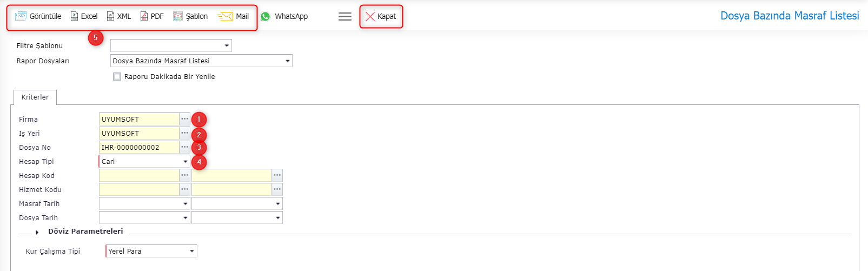Open the Filtre Şablonu dropdown
The height and width of the screenshot is (271, 868).
click(171, 45)
